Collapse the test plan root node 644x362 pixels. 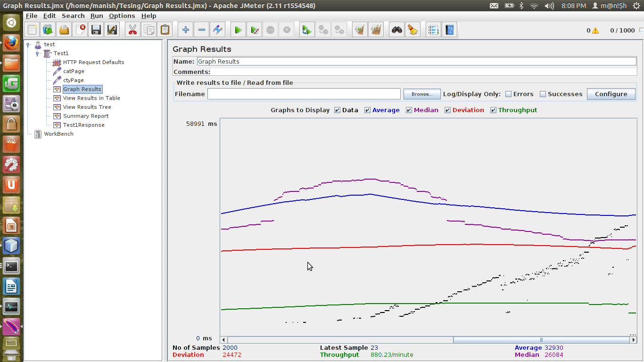tap(28, 45)
